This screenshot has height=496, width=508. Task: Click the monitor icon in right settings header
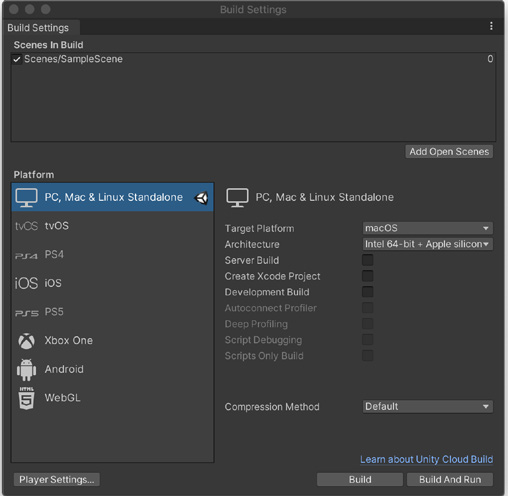(237, 197)
